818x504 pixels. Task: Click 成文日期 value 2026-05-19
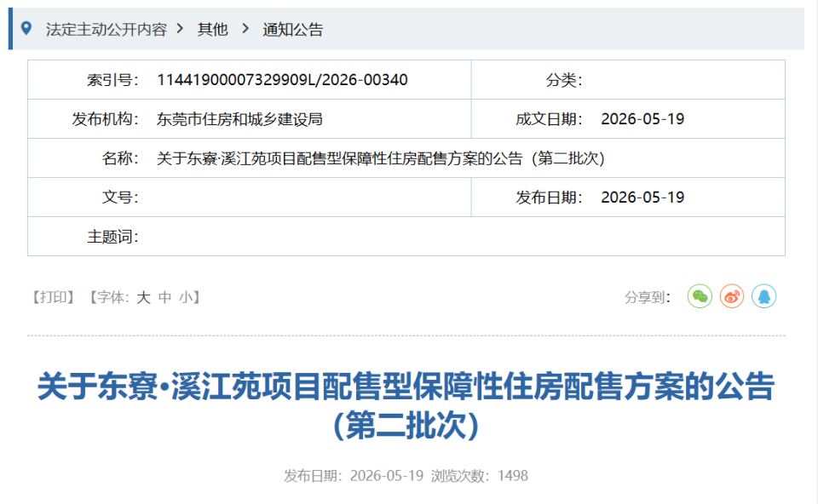point(642,119)
